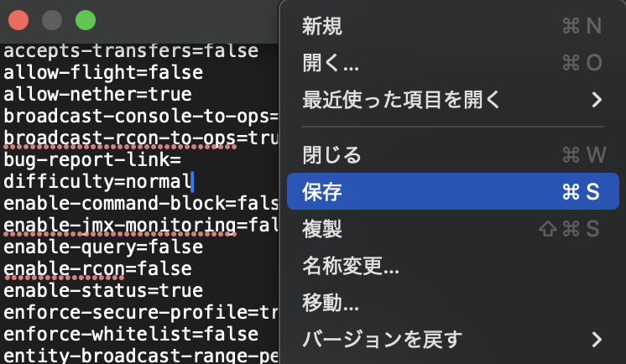Screen dimensions: 626x364
Task: Click the enable-rcon=false line
Action: [97, 269]
